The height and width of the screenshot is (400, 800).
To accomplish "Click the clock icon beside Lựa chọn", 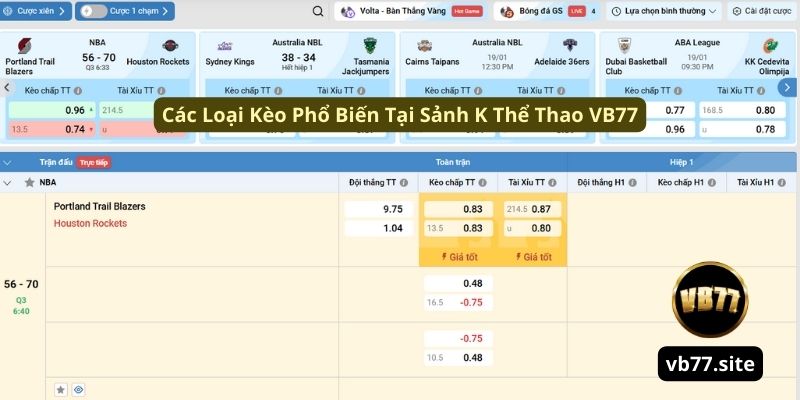I will (616, 11).
